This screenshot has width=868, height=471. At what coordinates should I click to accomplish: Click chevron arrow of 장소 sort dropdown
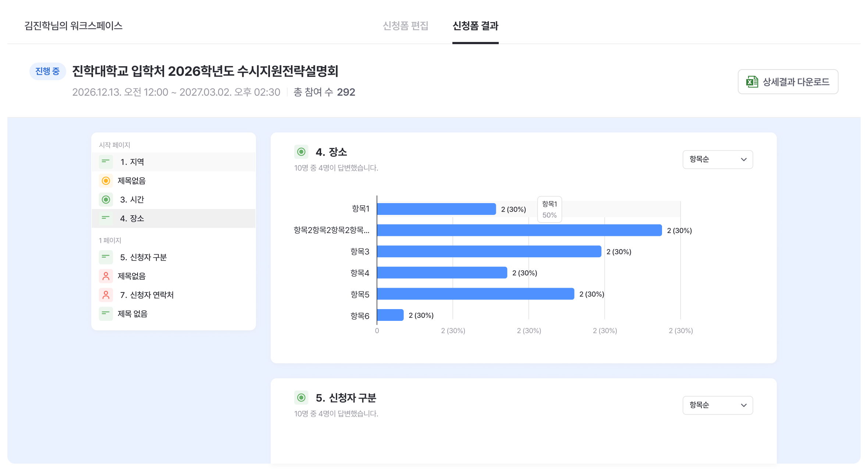[x=744, y=159]
